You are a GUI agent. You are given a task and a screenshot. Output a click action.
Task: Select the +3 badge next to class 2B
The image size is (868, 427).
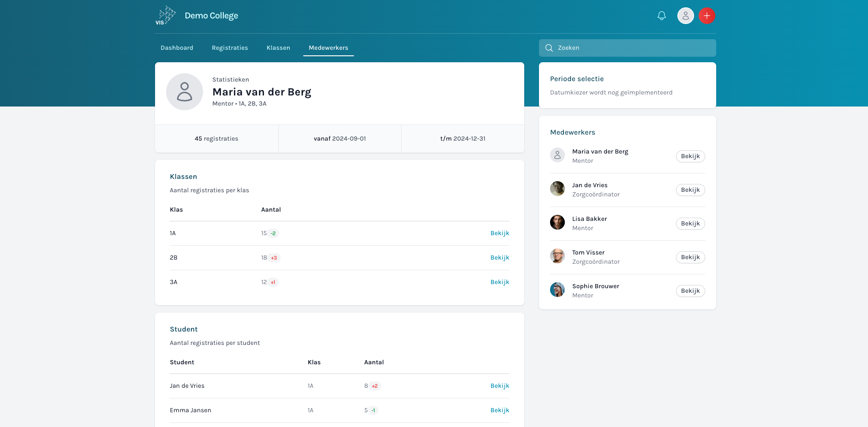click(274, 258)
